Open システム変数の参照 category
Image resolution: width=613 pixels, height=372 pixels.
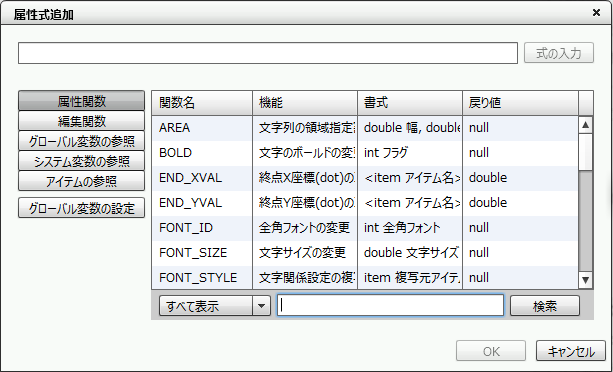tap(81, 161)
